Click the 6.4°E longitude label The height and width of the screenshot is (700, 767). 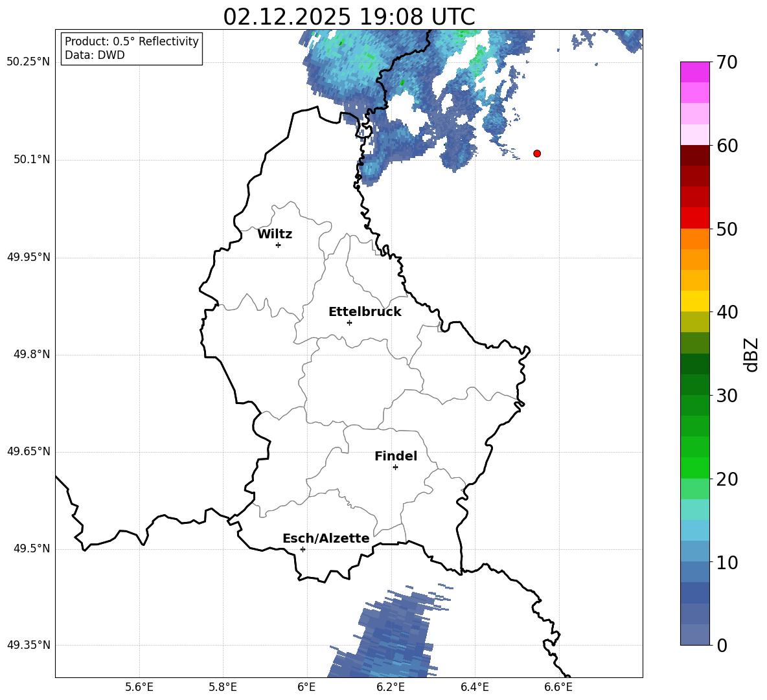(474, 687)
